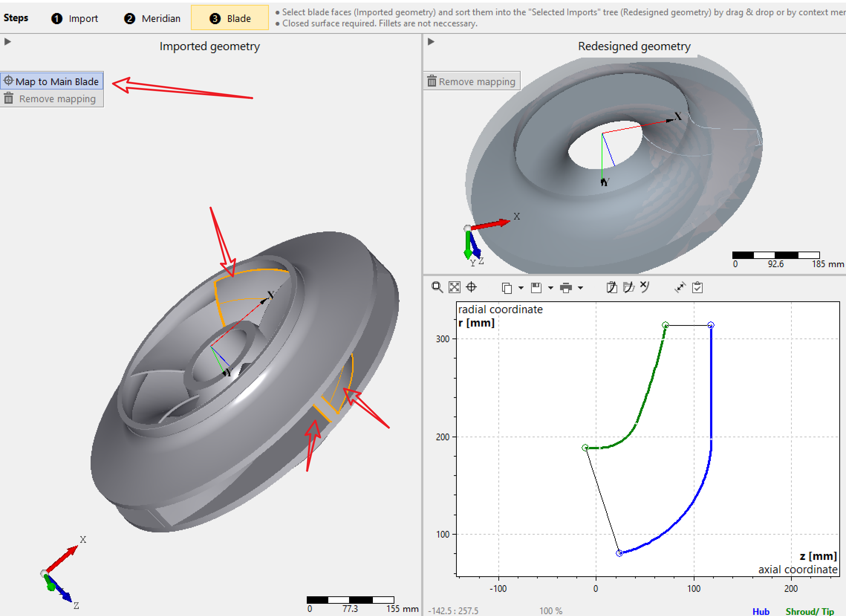
Task: Click the save diagram floppy icon
Action: pyautogui.click(x=536, y=288)
